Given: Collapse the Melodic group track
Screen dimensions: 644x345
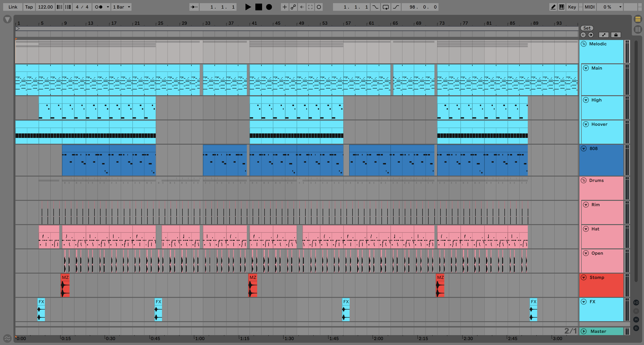Looking at the screenshot, I should [x=583, y=44].
